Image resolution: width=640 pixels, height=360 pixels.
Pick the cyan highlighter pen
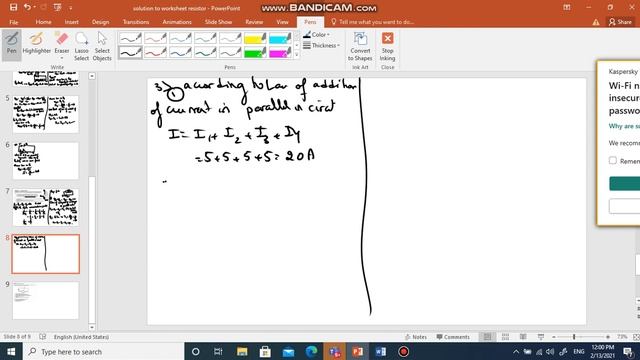280,38
